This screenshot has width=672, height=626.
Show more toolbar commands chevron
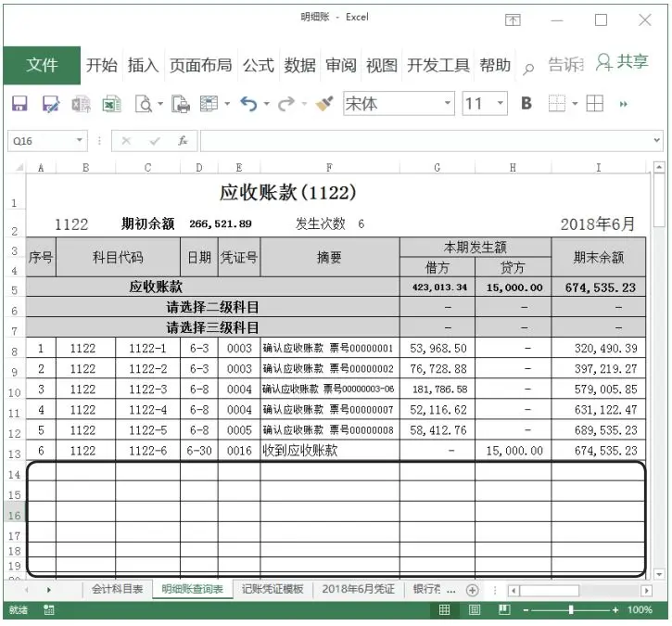coord(624,104)
